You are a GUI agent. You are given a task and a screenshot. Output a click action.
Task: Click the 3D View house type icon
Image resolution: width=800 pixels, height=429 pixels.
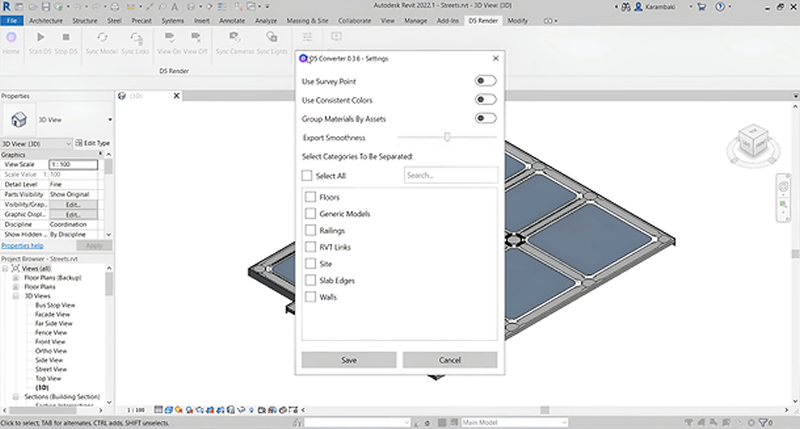19,119
